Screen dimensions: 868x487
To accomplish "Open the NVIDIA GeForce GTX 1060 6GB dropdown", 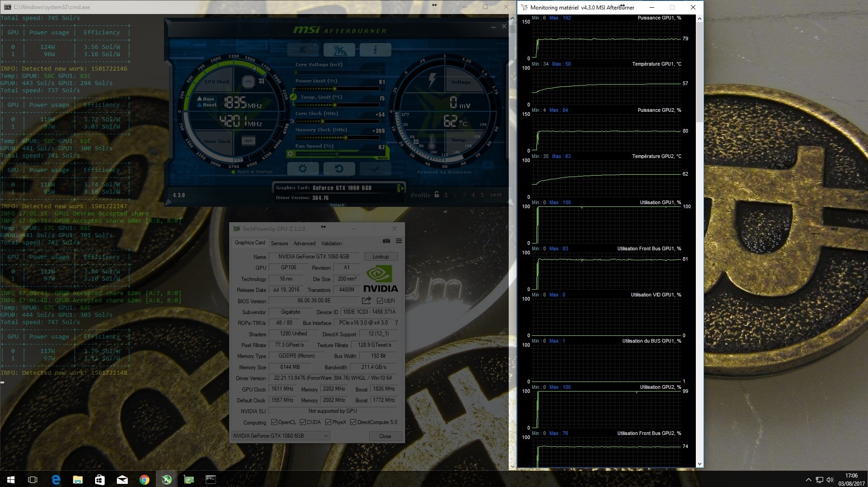I will click(280, 436).
